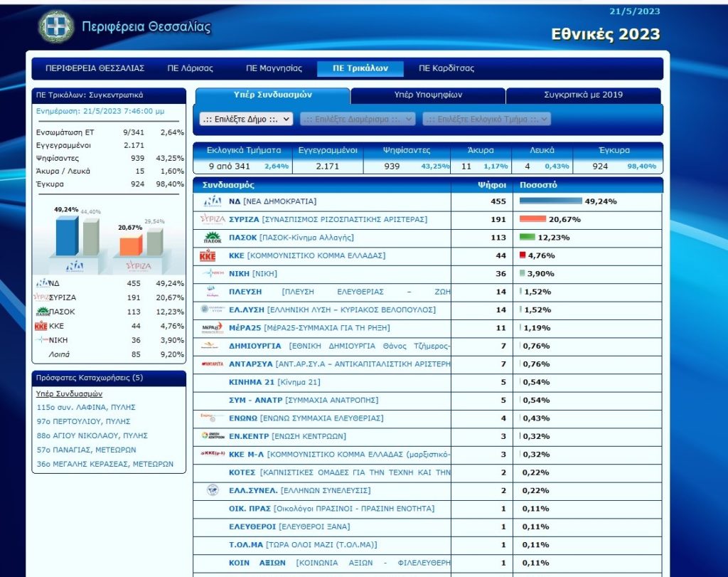Switch to ΠΕ Καρδίτσας
This screenshot has width=728, height=577.
(446, 68)
